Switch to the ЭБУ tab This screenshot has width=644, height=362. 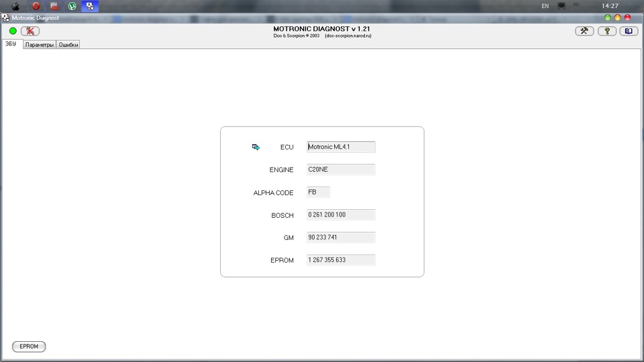point(11,44)
